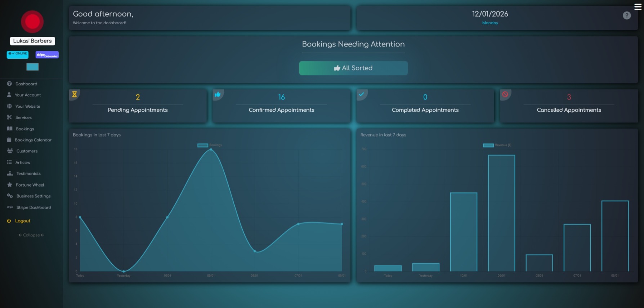Viewport: 644px width, 308px height.
Task: Click the tallest 09/01 revenue bar
Action: click(x=501, y=213)
